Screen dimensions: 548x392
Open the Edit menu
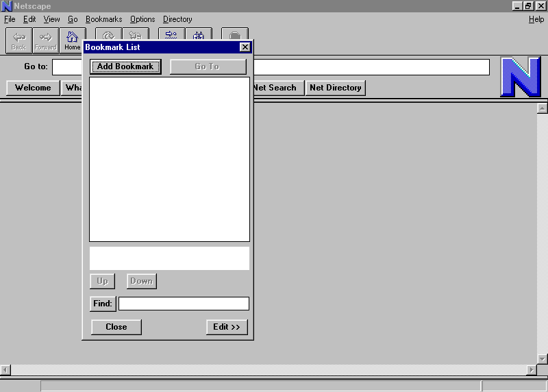pos(29,19)
